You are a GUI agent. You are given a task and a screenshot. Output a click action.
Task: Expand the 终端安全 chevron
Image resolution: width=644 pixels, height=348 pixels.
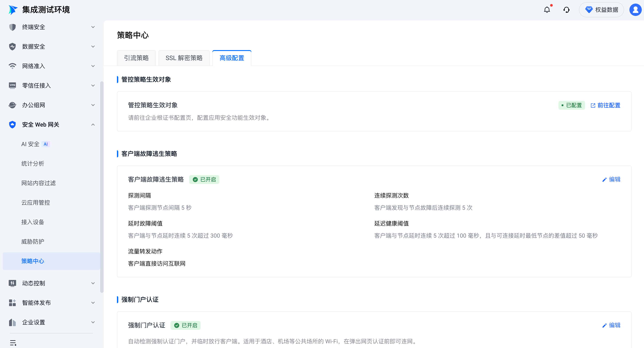[93, 27]
